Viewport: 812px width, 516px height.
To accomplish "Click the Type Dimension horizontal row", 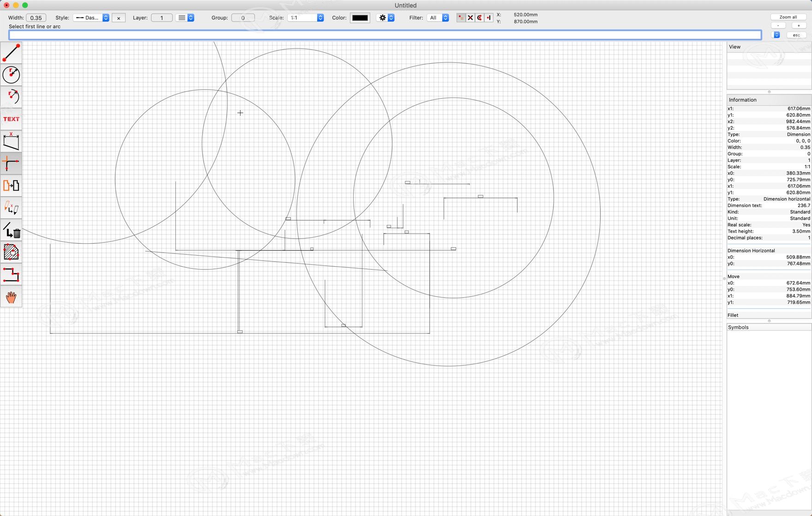I will (769, 199).
